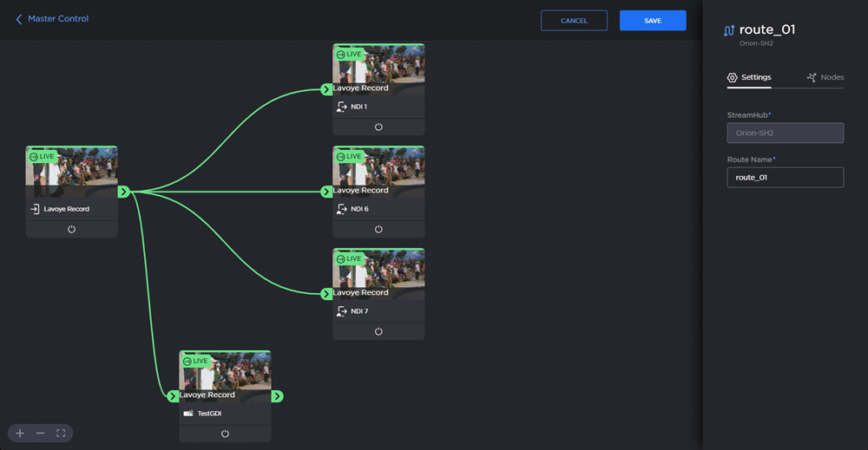Click the Lavoye Record input icon

pyautogui.click(x=35, y=209)
